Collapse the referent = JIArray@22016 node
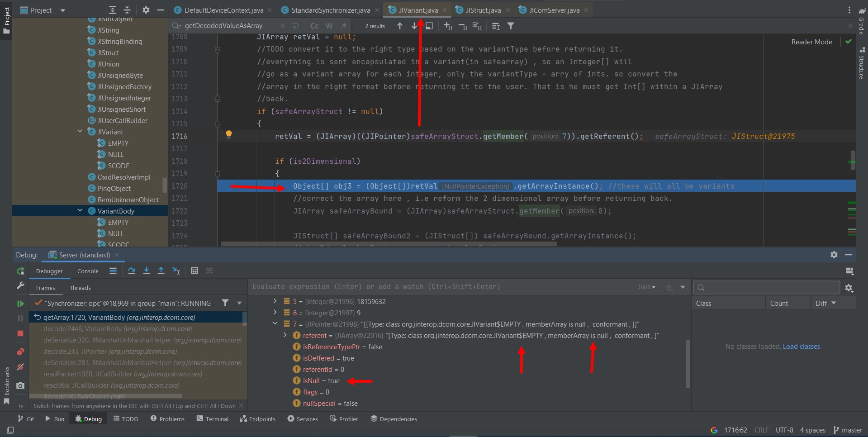The height and width of the screenshot is (437, 868). (285, 335)
